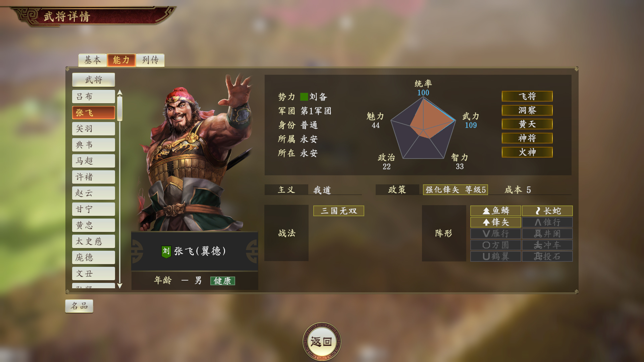Select the 长蛇 formation icon
This screenshot has width=644, height=362.
547,211
